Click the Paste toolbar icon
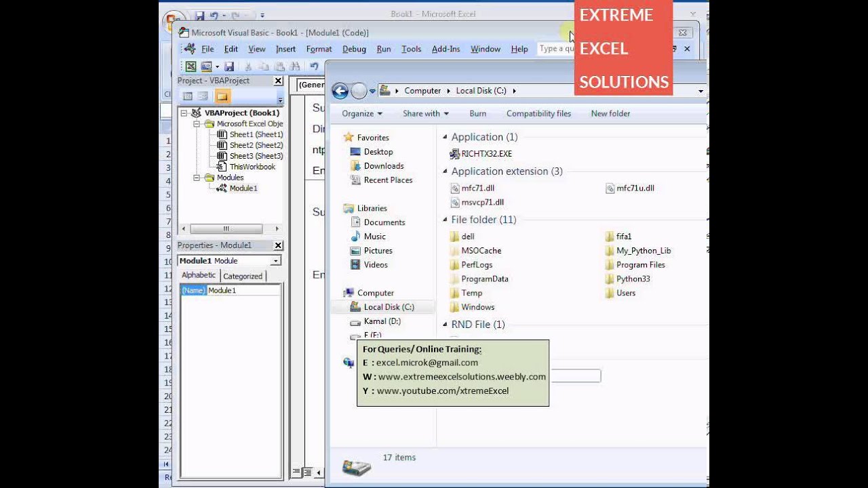 pos(279,66)
